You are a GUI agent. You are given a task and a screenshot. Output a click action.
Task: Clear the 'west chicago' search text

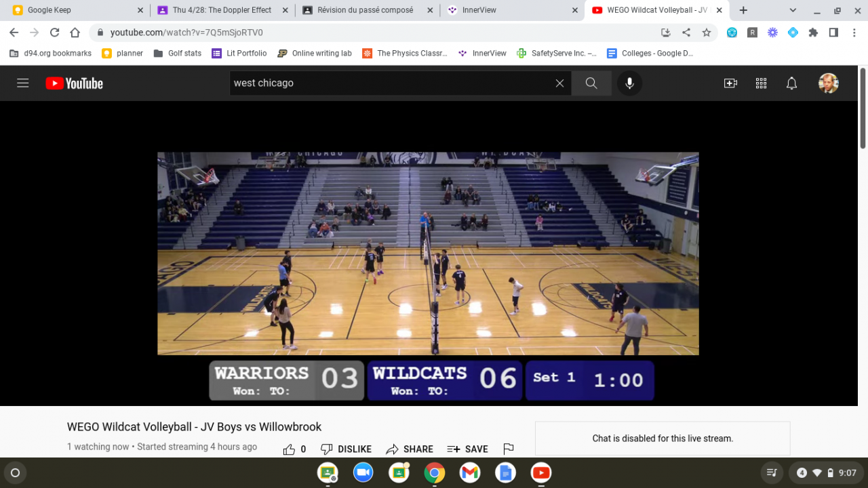559,83
